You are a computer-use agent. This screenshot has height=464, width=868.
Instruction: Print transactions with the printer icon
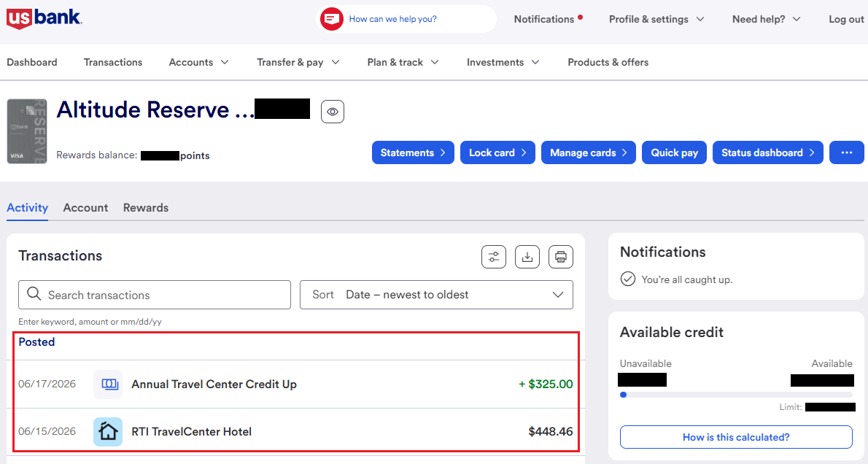click(x=561, y=257)
